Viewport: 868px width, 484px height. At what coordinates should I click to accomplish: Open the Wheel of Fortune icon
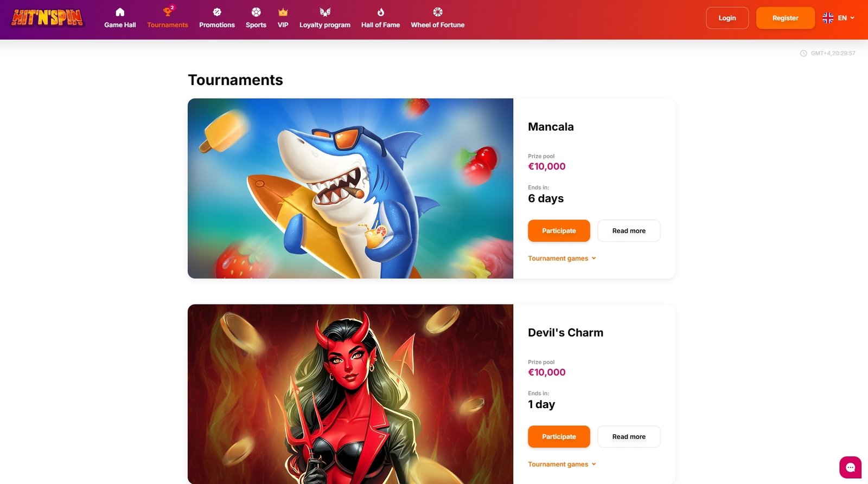point(438,12)
